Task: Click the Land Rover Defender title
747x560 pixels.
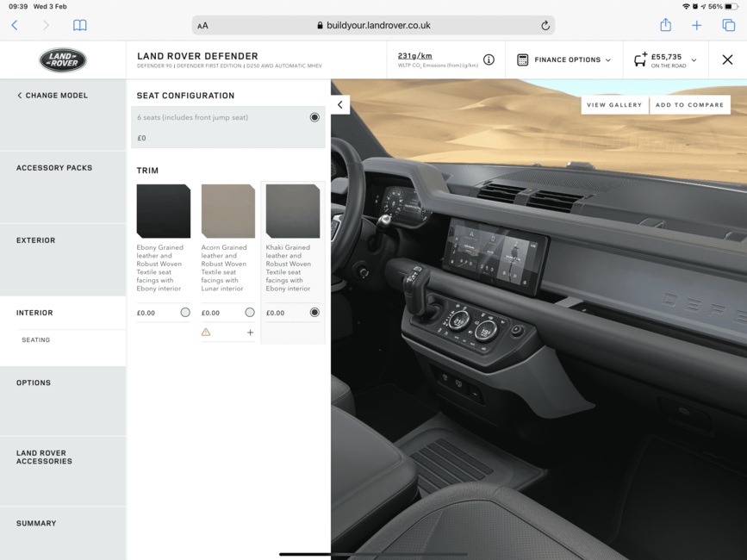Action: (x=197, y=56)
